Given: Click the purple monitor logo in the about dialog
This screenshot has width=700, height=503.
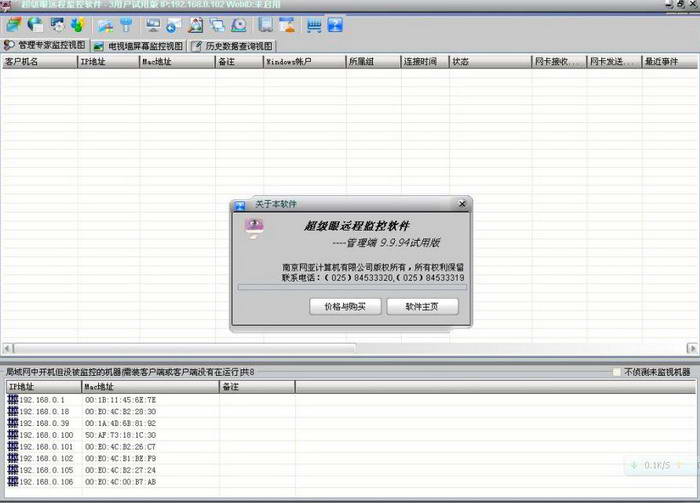Looking at the screenshot, I should click(254, 228).
